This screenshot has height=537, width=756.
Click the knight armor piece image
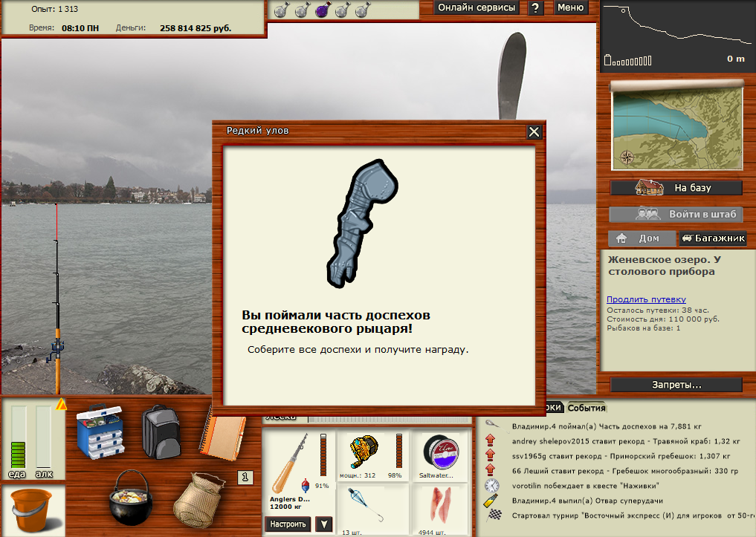(x=362, y=224)
